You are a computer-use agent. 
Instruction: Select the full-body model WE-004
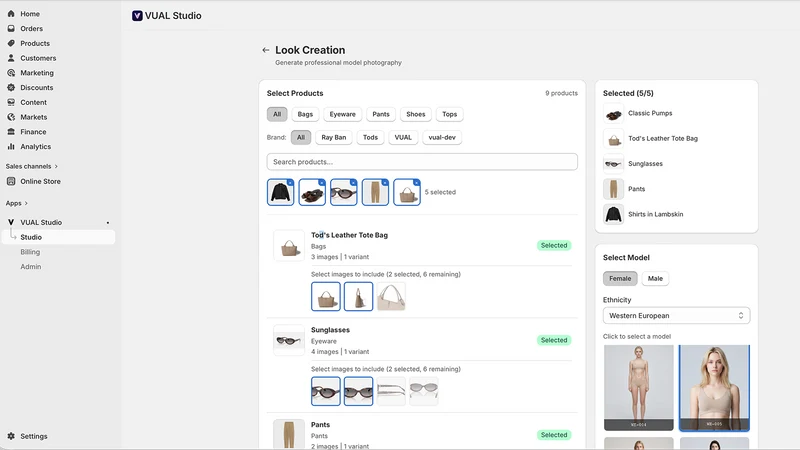(638, 388)
